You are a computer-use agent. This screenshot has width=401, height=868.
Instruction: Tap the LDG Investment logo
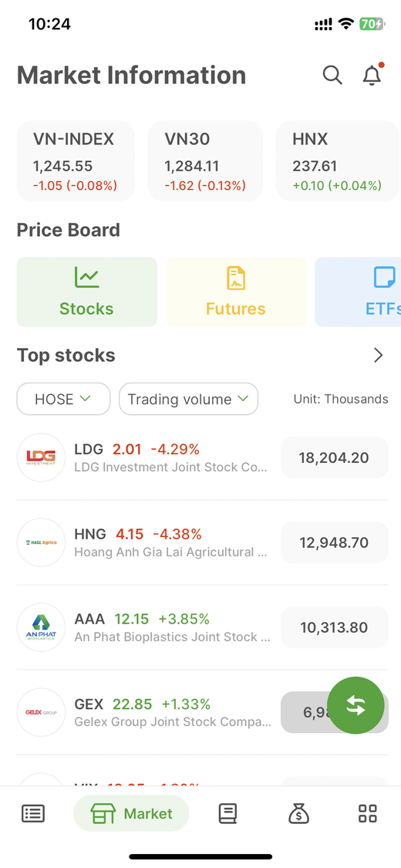point(42,458)
